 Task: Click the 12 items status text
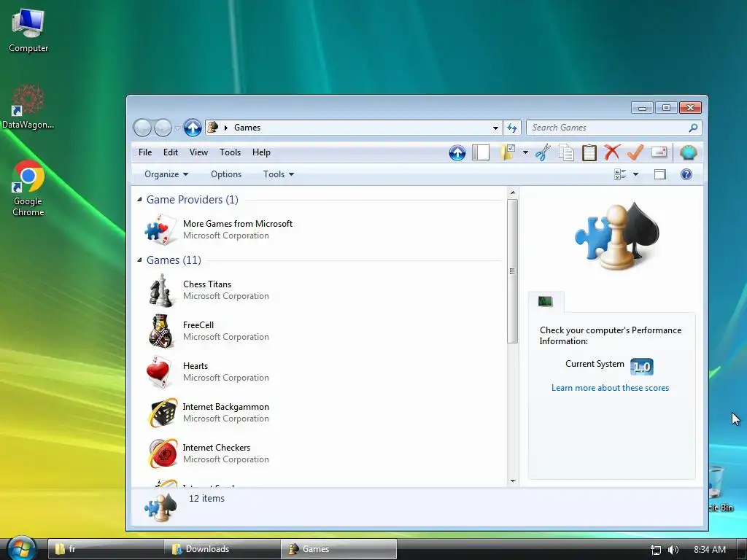tap(206, 499)
